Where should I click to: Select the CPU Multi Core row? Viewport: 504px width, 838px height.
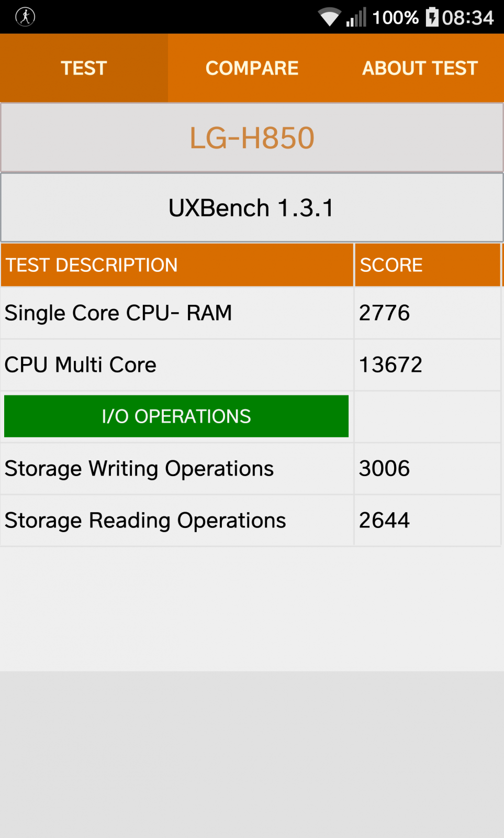tap(251, 365)
